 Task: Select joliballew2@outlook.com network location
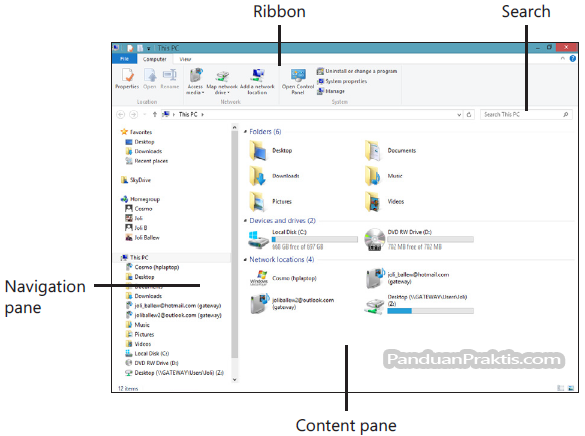point(292,304)
